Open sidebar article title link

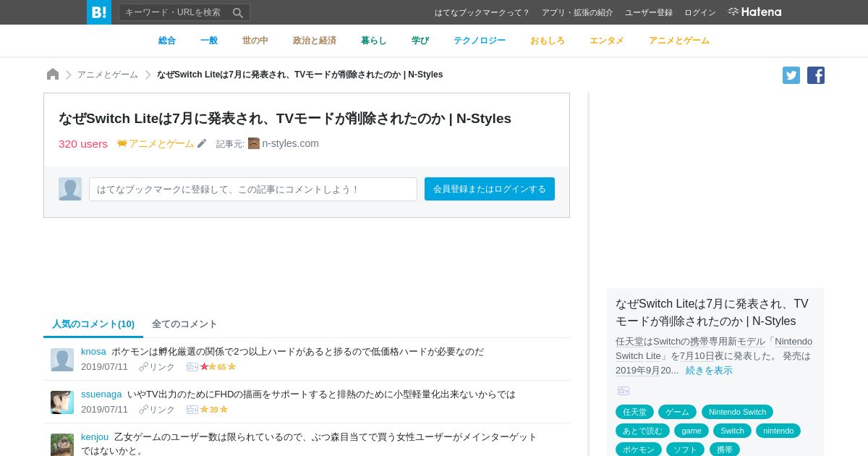[x=712, y=312]
